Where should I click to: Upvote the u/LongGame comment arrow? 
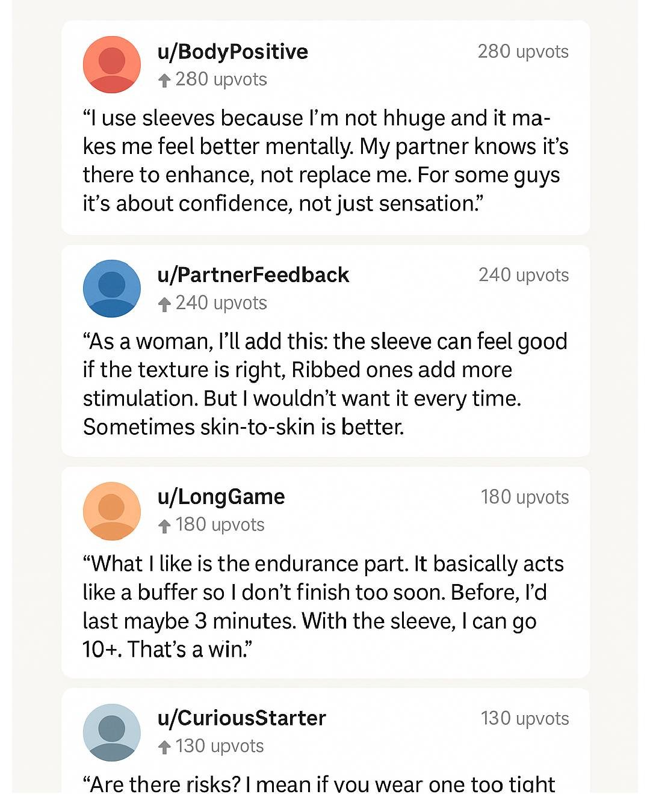[164, 526]
